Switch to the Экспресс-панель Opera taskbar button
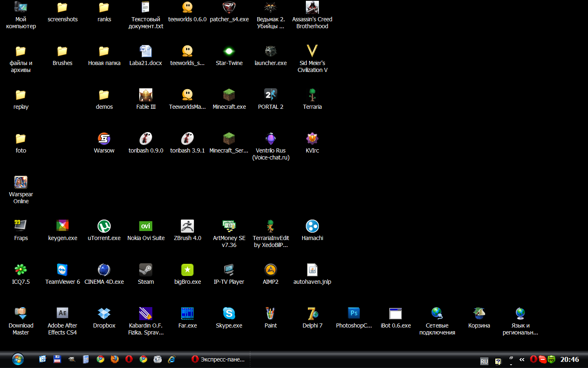 pyautogui.click(x=218, y=359)
